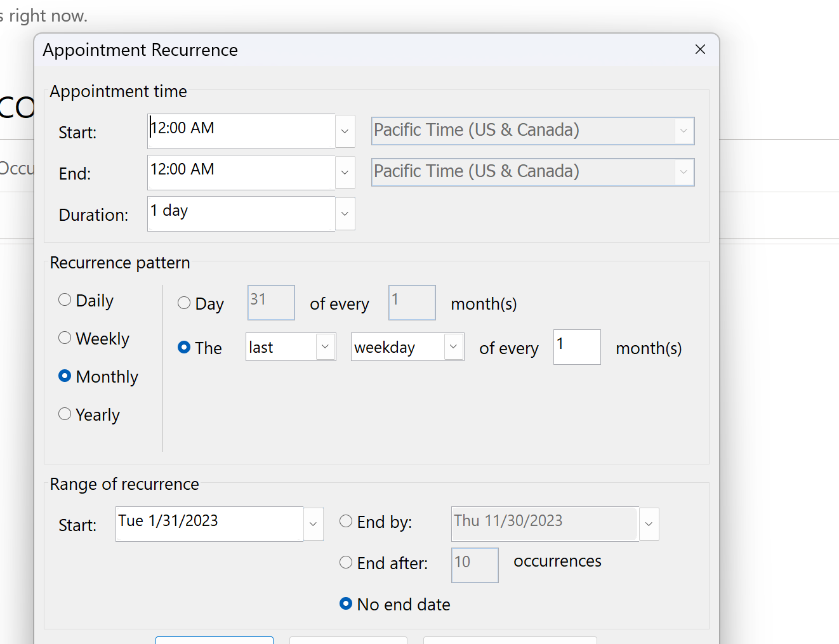This screenshot has width=839, height=644.
Task: Open the 'weekday' day-type dropdown
Action: click(453, 347)
